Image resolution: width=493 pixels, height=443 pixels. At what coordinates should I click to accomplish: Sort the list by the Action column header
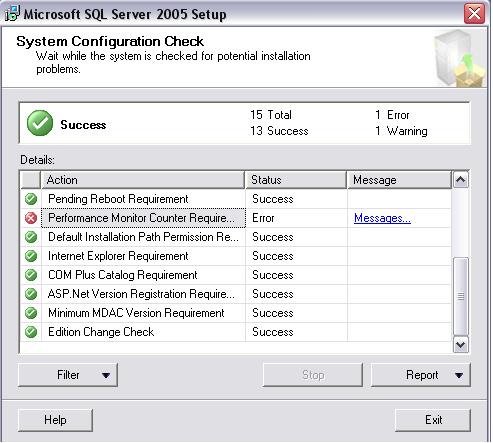tap(143, 180)
